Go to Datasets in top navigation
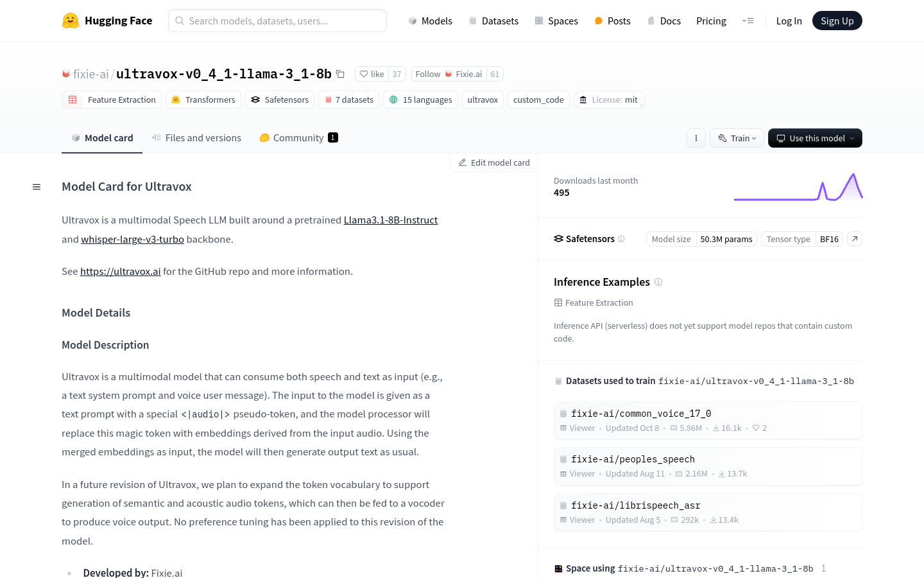 pyautogui.click(x=493, y=21)
